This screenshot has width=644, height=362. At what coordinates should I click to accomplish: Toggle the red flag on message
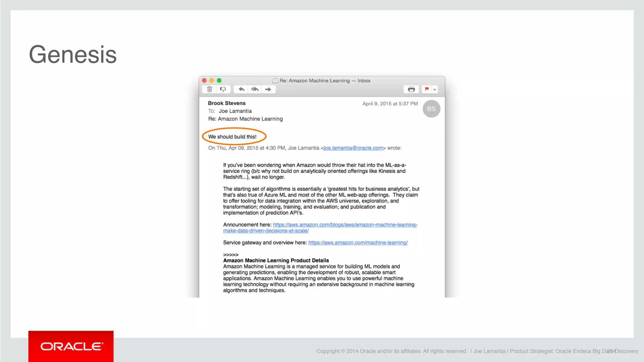(427, 90)
